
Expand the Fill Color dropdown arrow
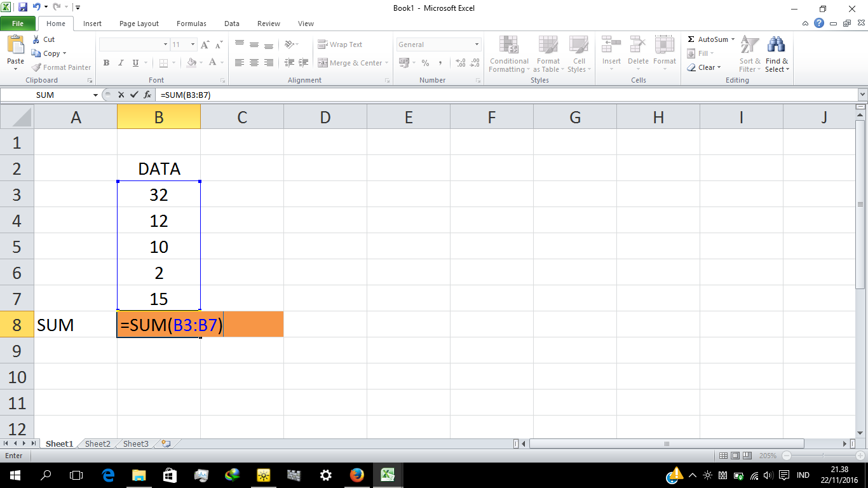[x=201, y=63]
